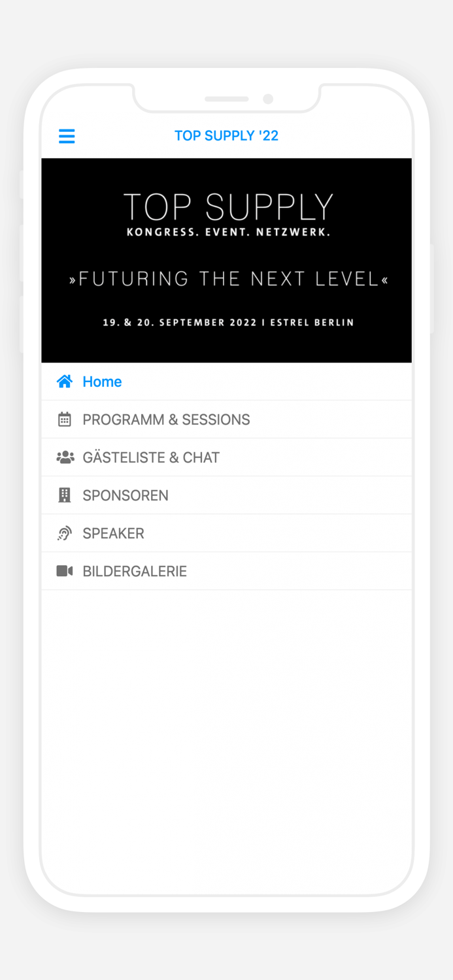Click the calendar icon beside PROGRAMM & SESSIONS

pyautogui.click(x=64, y=419)
